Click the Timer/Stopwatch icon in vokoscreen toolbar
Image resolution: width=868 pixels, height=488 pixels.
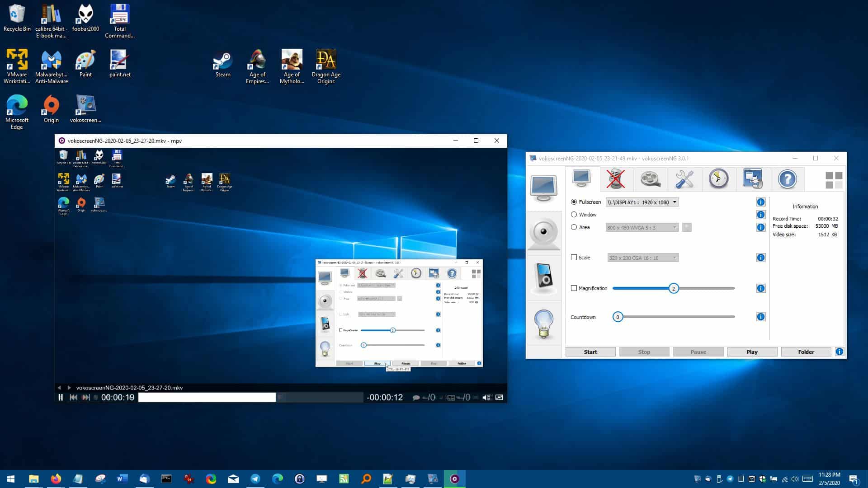coord(718,179)
